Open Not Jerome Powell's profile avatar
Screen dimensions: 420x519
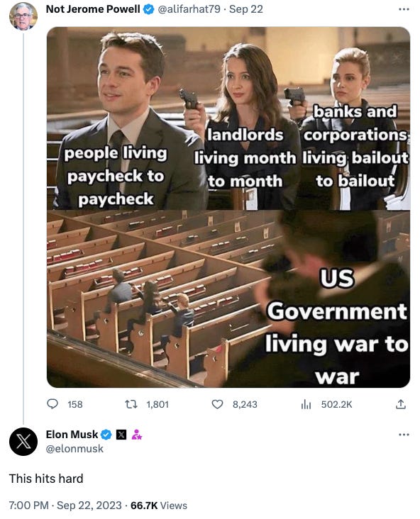(23, 16)
